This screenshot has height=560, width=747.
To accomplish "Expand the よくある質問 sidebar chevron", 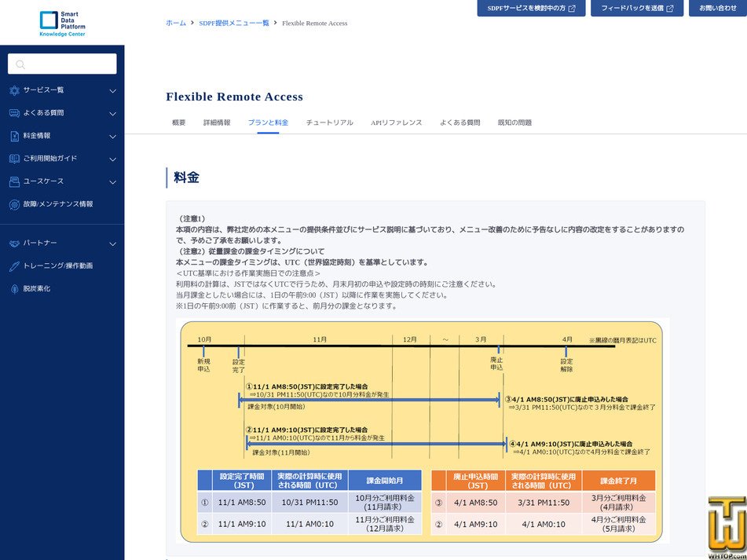I will [112, 113].
